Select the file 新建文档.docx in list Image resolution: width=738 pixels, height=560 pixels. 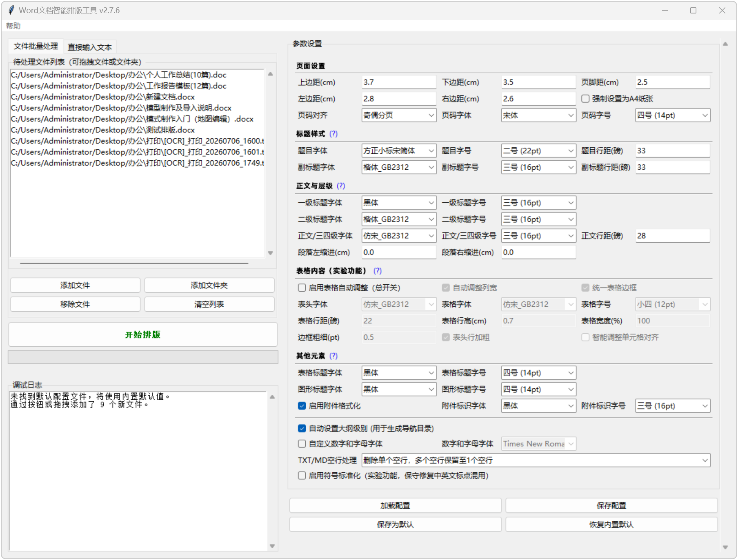pyautogui.click(x=103, y=97)
